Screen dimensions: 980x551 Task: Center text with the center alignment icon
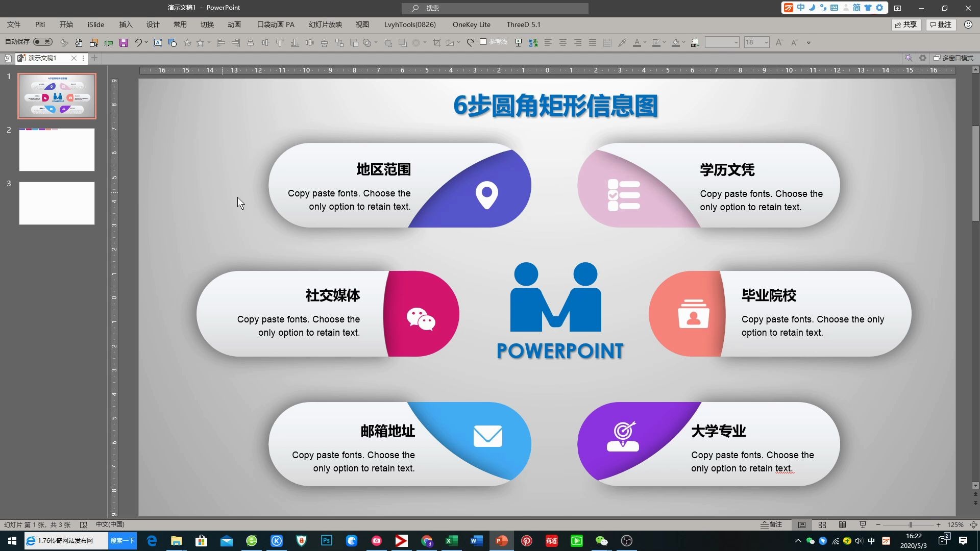(563, 43)
